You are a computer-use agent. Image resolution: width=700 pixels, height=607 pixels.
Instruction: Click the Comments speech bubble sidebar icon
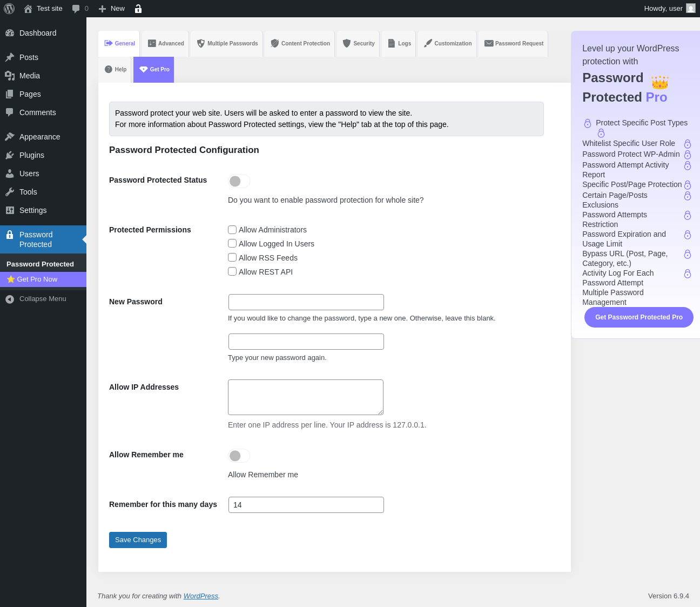[x=10, y=112]
